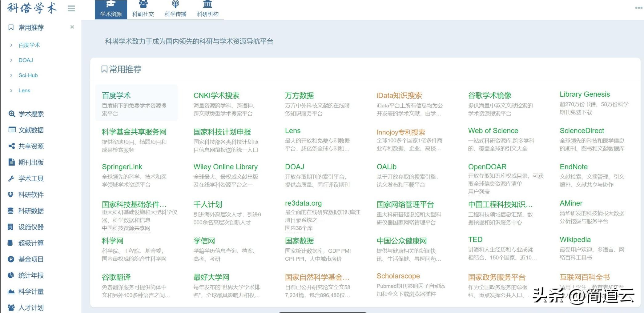644x313 pixels.
Task: Open the 基金项目 sidebar menu item
Action: pyautogui.click(x=31, y=259)
